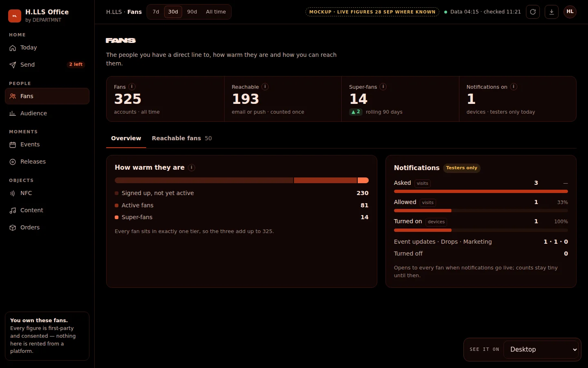Screen dimensions: 588x368
Task: Click the 2 left badge beside Send
Action: [76, 65]
